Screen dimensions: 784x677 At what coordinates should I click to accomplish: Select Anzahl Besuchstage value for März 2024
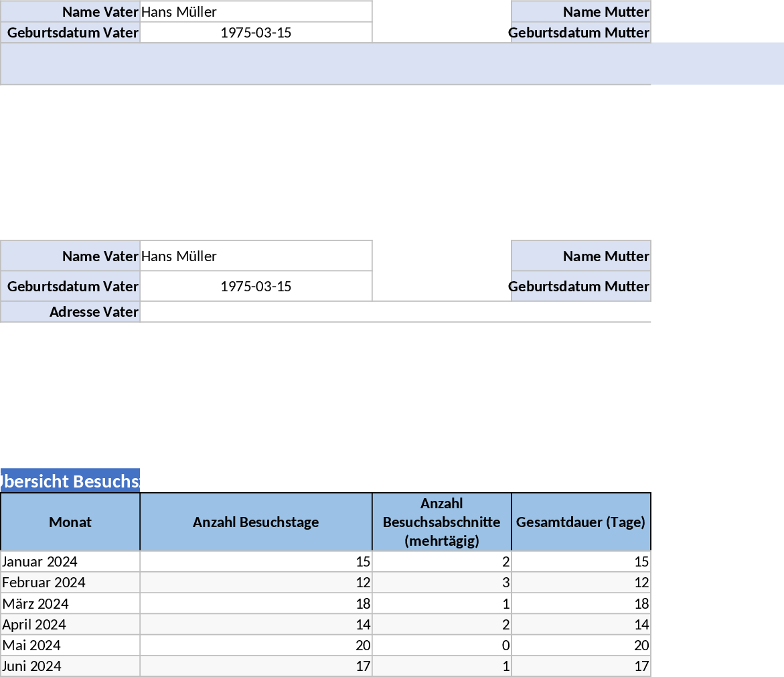(256, 603)
